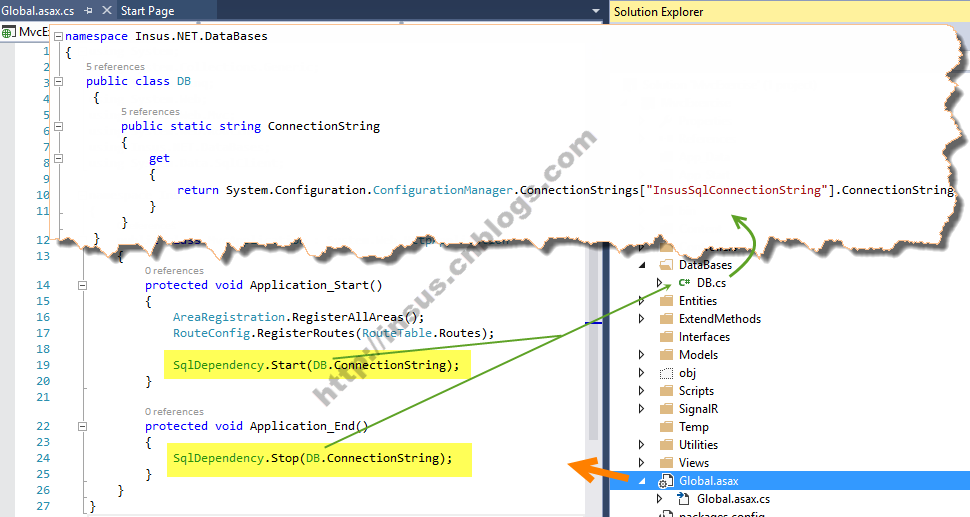Click the 0 references link above Application_Start
This screenshot has height=517, width=970.
(x=174, y=271)
